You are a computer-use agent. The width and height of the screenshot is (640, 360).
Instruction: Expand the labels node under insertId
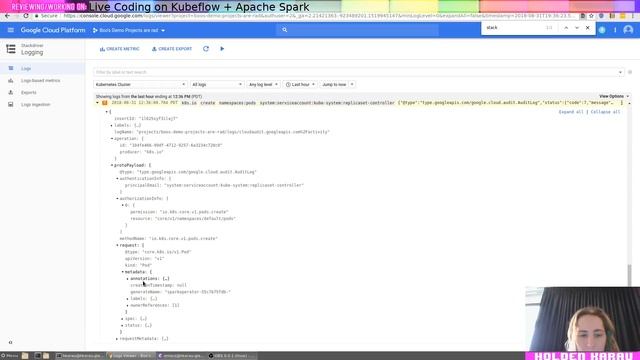click(x=112, y=125)
